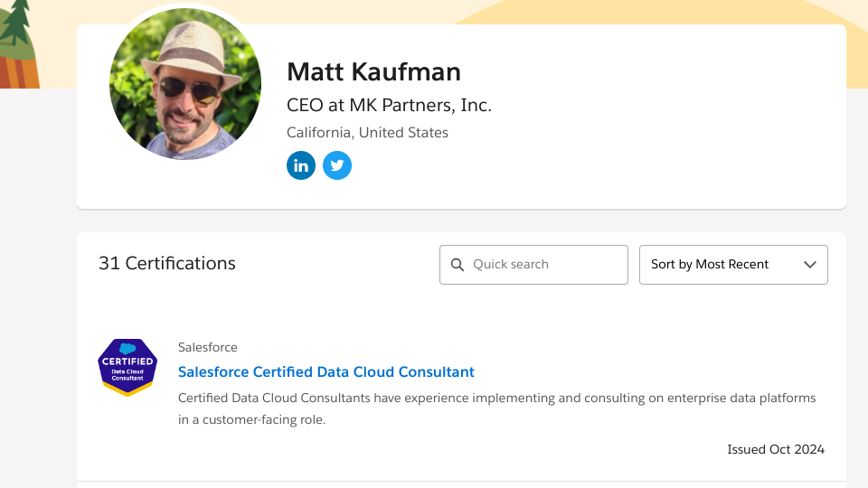Viewport: 868px width, 488px height.
Task: Open Salesforce Certified Data Cloud Consultant link
Action: point(326,371)
